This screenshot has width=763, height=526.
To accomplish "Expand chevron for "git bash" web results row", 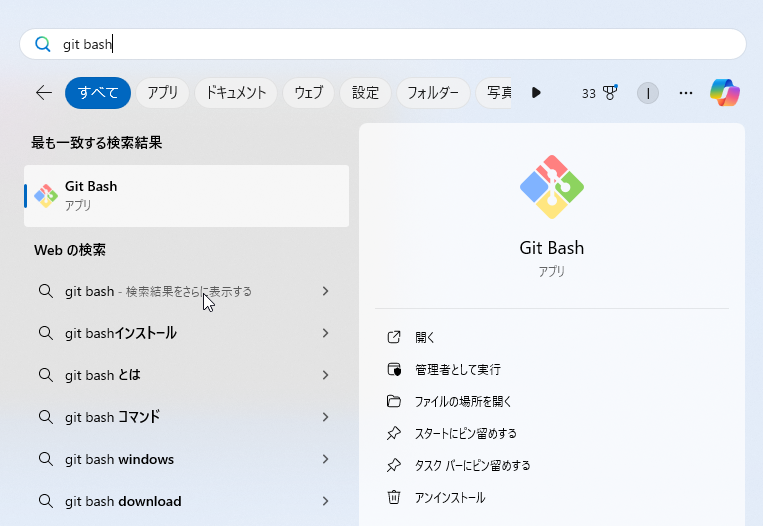I will click(326, 291).
